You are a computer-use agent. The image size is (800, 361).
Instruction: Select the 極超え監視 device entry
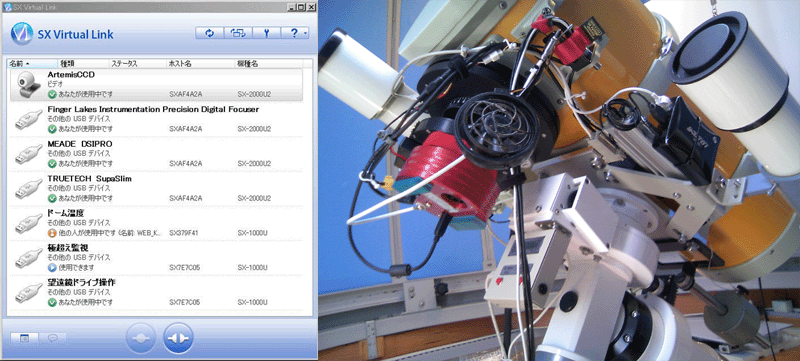click(157, 258)
